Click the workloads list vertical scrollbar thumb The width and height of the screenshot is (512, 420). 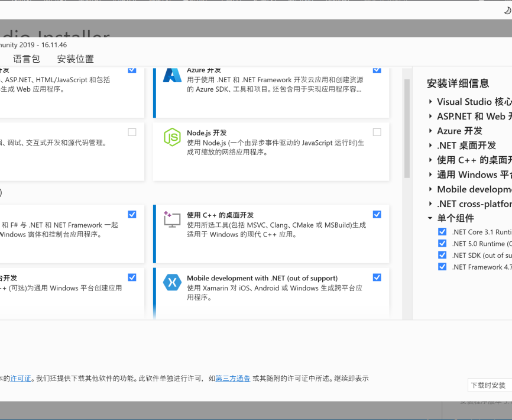[407, 128]
